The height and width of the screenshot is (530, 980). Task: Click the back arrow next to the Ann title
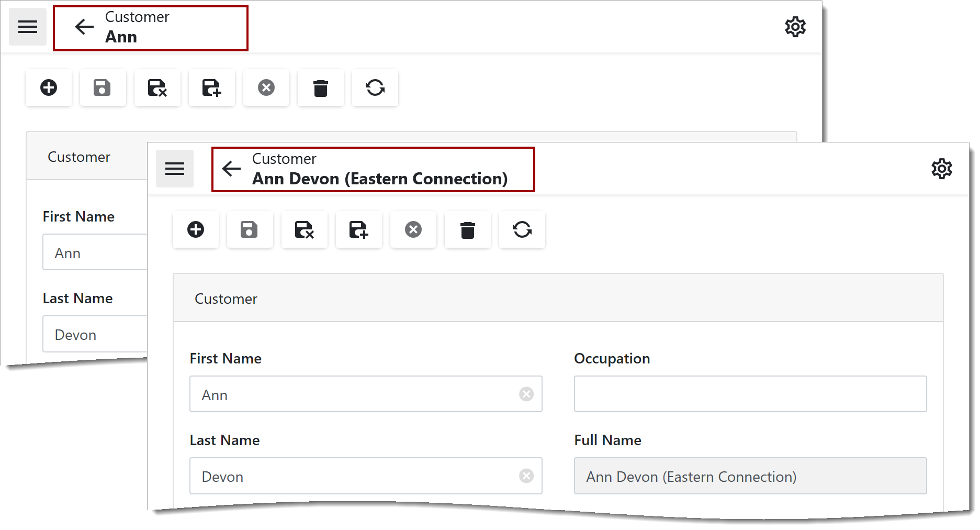pos(84,27)
